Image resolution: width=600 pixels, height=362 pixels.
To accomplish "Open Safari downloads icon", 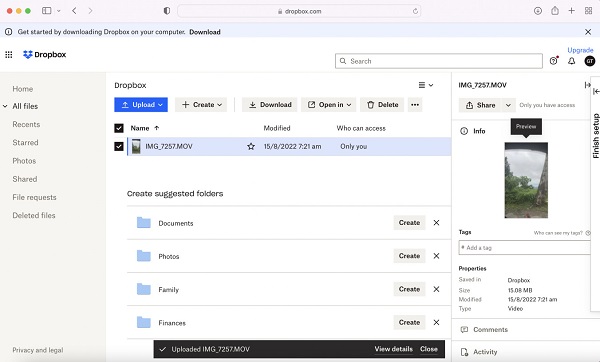I will click(x=538, y=11).
